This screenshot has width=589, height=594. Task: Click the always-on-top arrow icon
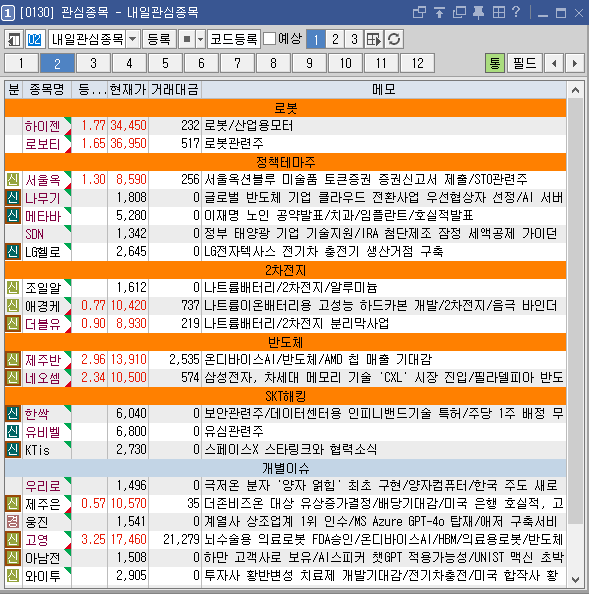tap(439, 13)
